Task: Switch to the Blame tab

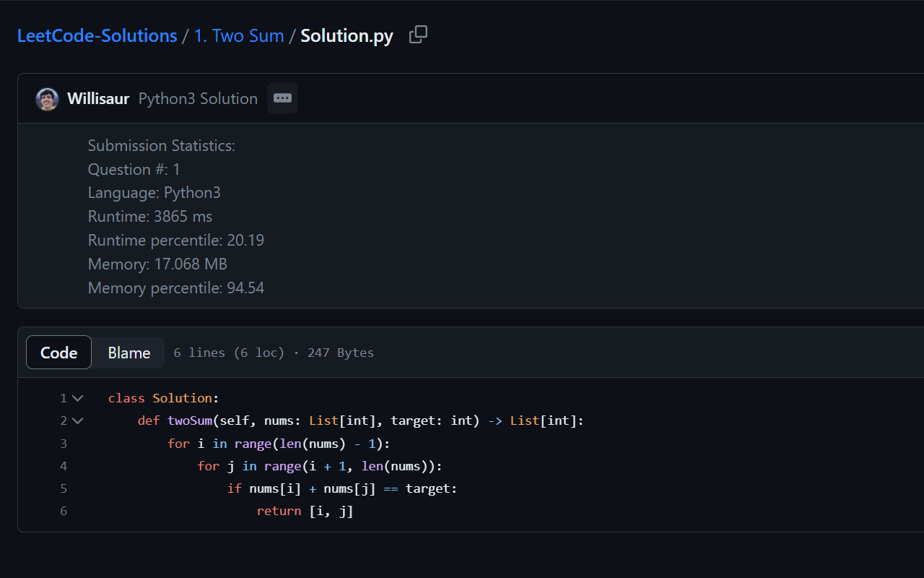Action: [x=128, y=353]
